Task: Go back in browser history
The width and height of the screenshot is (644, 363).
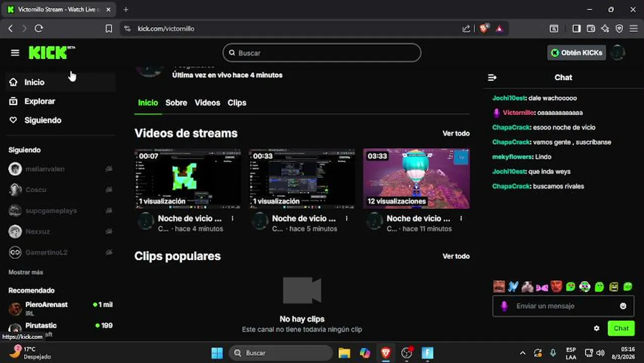Action: (11, 29)
